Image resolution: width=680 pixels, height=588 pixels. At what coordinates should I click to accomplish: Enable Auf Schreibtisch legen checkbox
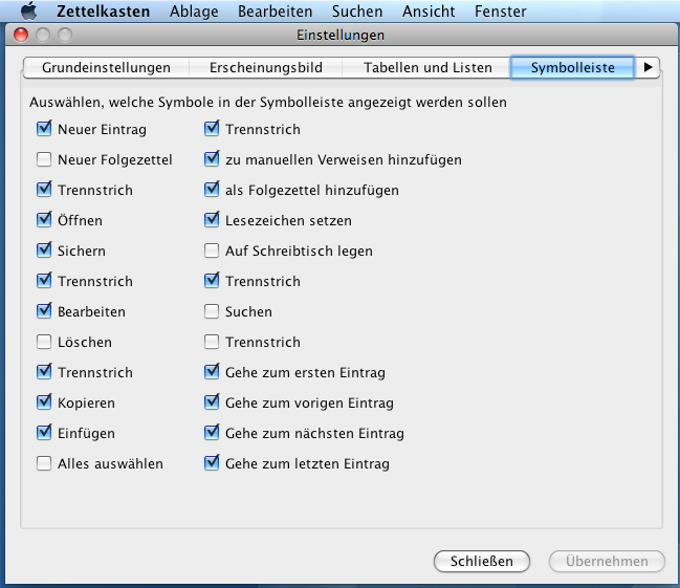tap(211, 250)
